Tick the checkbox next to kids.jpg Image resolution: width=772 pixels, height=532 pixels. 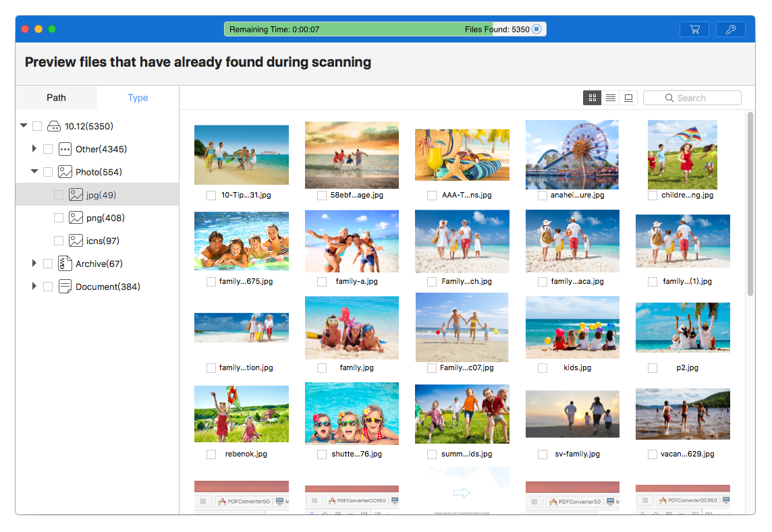[x=543, y=368]
